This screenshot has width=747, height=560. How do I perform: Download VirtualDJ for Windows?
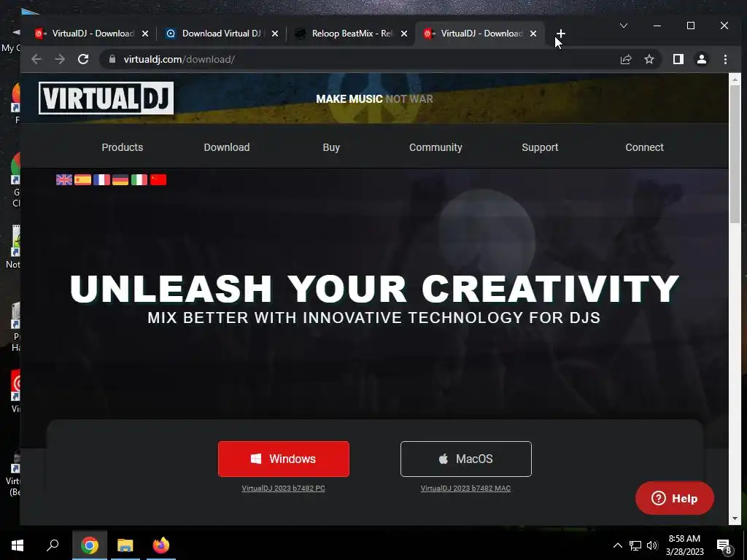tap(284, 459)
